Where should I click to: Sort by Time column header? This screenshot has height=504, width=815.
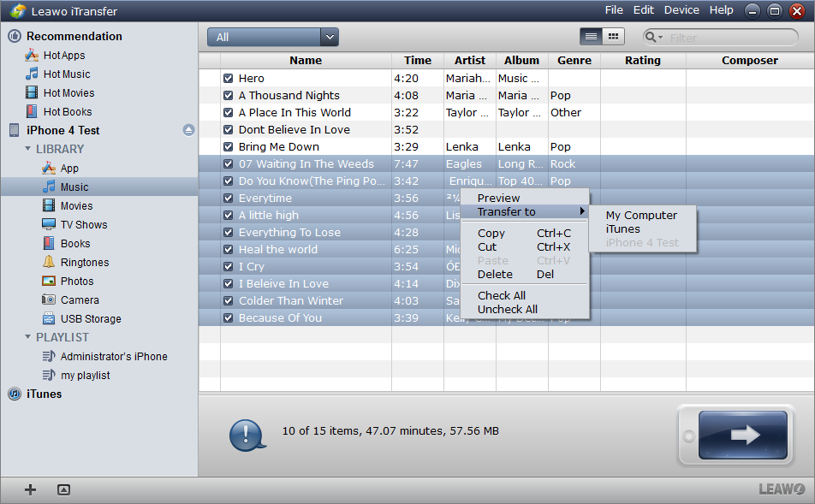point(418,60)
